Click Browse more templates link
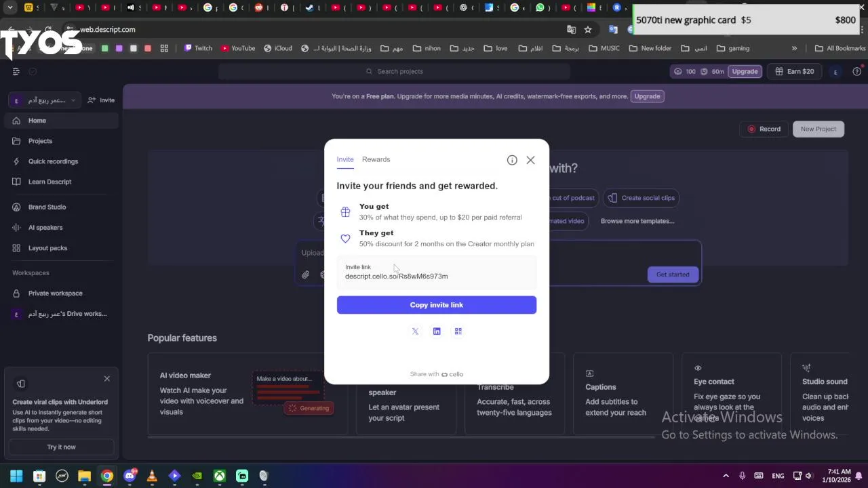Image resolution: width=868 pixels, height=488 pixels. pyautogui.click(x=637, y=221)
